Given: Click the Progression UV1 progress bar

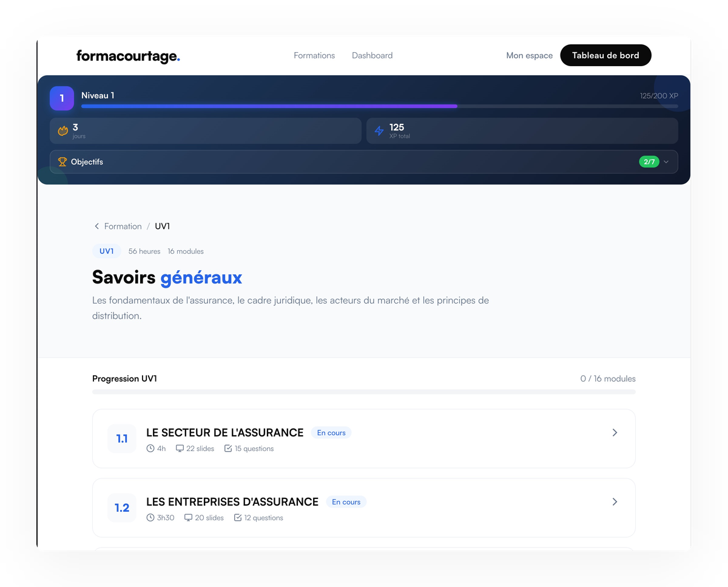Looking at the screenshot, I should pyautogui.click(x=364, y=392).
